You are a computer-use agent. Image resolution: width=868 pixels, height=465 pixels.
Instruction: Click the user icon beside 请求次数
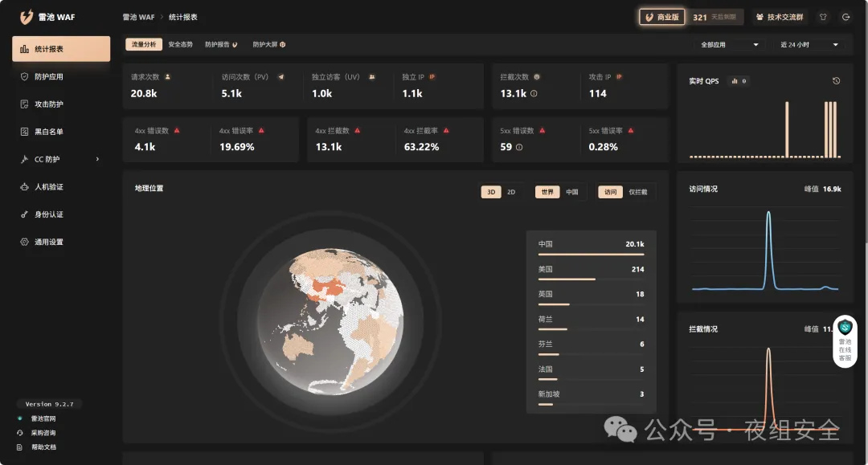pyautogui.click(x=168, y=77)
